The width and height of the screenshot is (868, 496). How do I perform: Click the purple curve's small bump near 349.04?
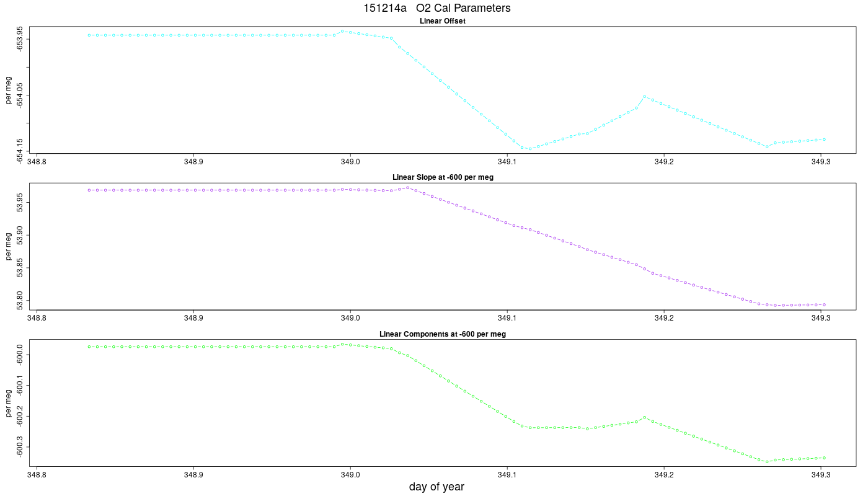point(407,187)
